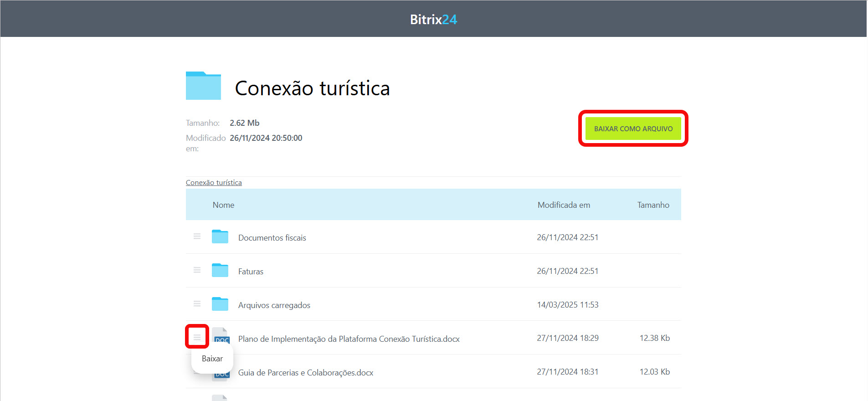The width and height of the screenshot is (868, 401).
Task: Open the hamburger menu for Plano de Implementação file
Action: pos(197,337)
